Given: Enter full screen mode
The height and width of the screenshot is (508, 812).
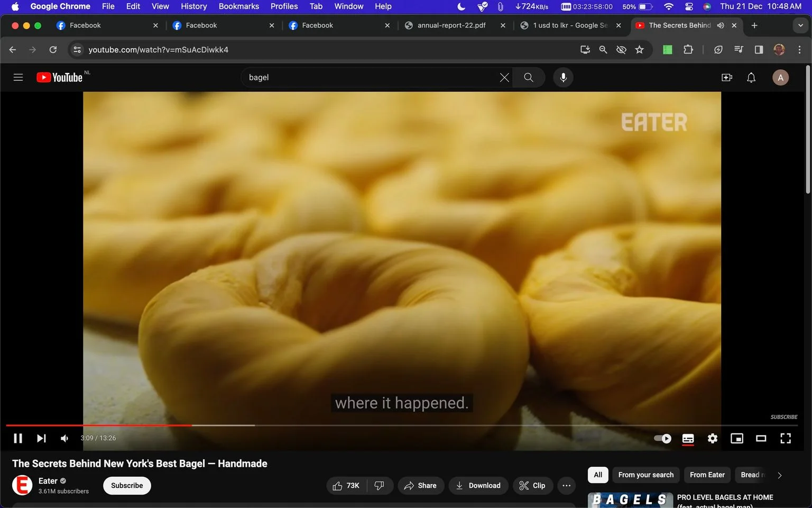Looking at the screenshot, I should click(786, 438).
